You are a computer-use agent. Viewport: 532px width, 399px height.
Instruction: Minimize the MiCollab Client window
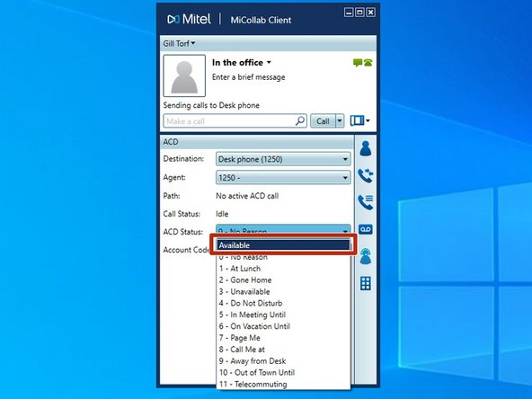(x=349, y=13)
